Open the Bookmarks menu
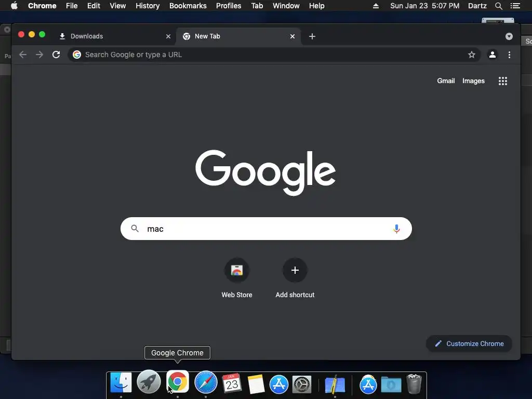The width and height of the screenshot is (532, 399). pyautogui.click(x=188, y=6)
